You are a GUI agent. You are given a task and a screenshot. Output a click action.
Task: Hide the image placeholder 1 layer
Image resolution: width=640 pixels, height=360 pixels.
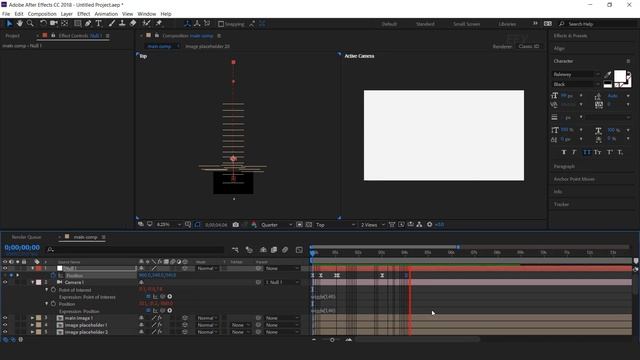click(5, 325)
